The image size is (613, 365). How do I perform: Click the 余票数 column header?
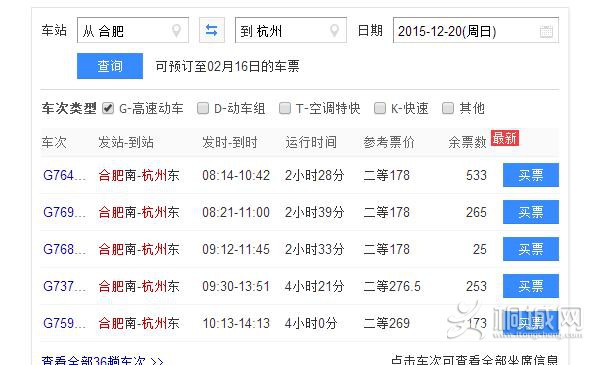[x=467, y=142]
